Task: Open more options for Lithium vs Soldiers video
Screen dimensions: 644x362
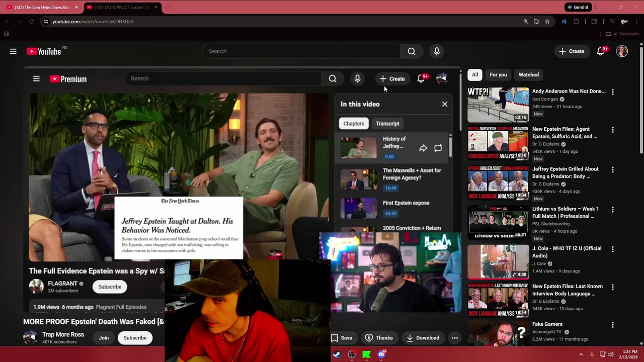Action: [612, 210]
